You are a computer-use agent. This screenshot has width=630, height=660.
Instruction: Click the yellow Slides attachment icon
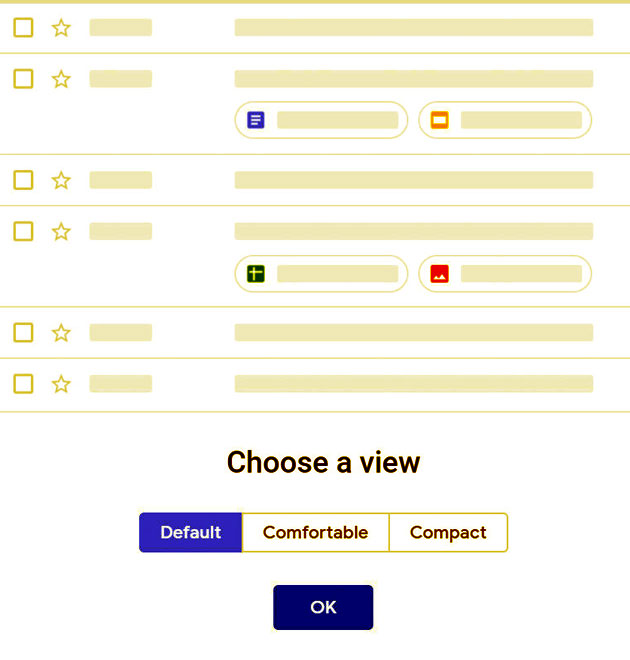pyautogui.click(x=439, y=120)
